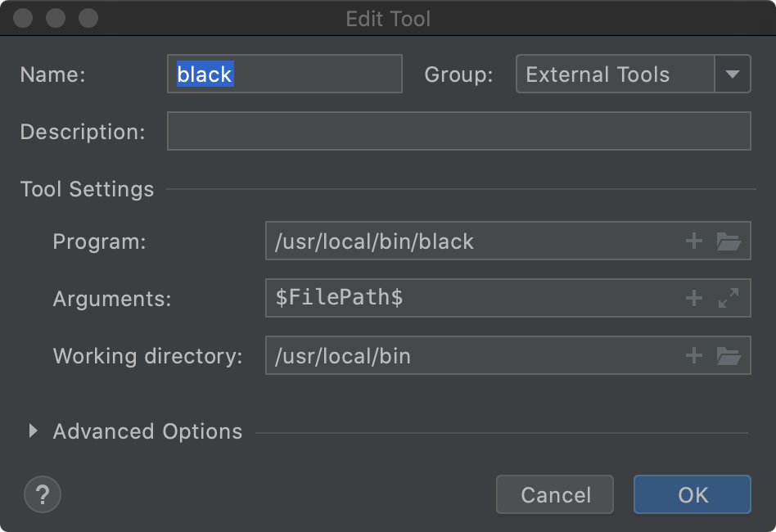Insert a macro into the Program field
776x532 pixels.
(693, 241)
